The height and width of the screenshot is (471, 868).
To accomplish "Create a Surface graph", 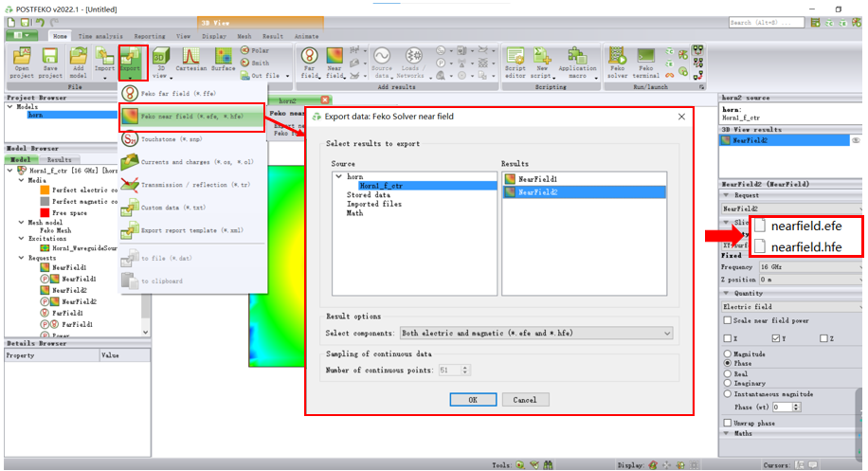I will pyautogui.click(x=223, y=60).
